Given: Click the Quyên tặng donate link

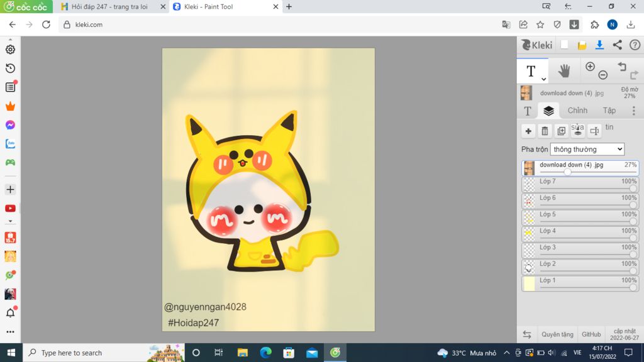Looking at the screenshot, I should point(557,334).
